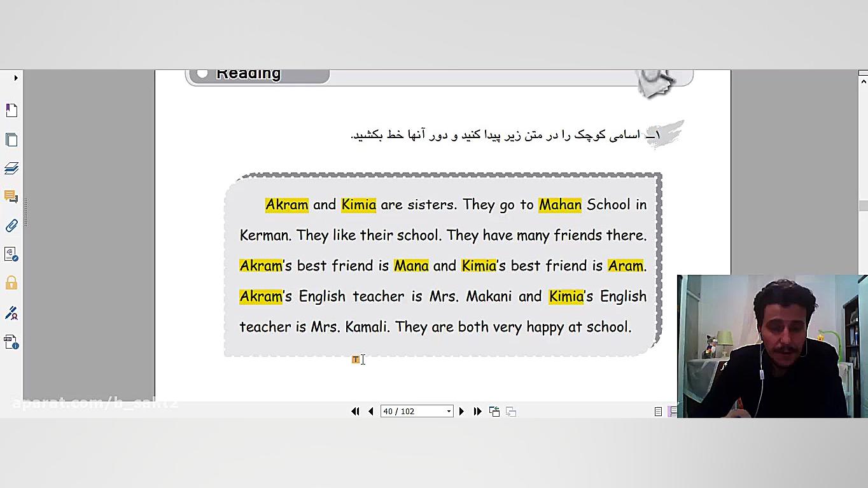Click the next view button

point(510,412)
